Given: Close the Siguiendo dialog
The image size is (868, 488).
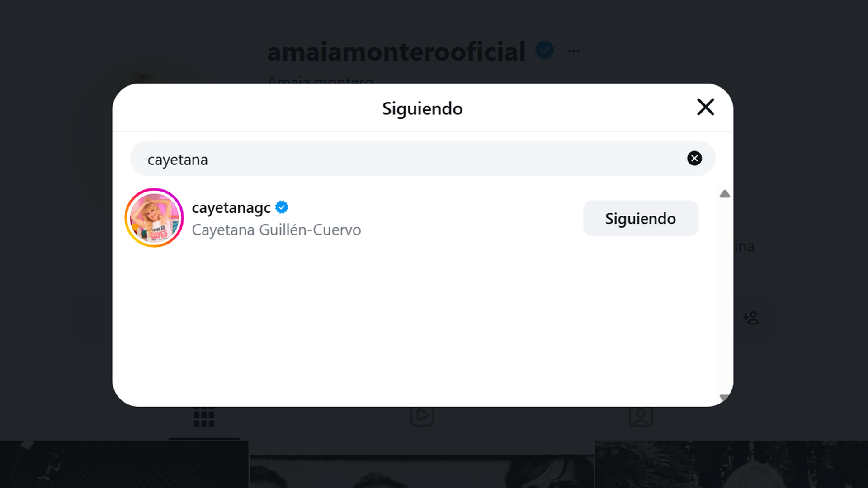Looking at the screenshot, I should (705, 108).
